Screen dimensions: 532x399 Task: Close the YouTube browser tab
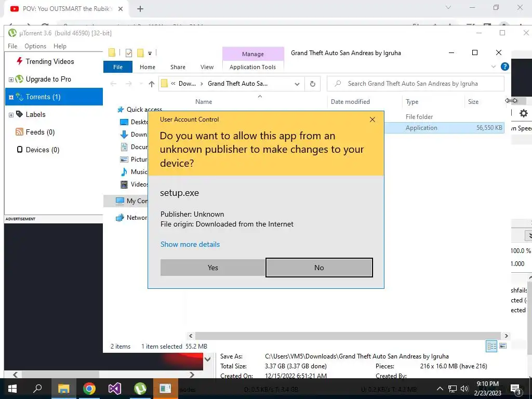tap(121, 9)
